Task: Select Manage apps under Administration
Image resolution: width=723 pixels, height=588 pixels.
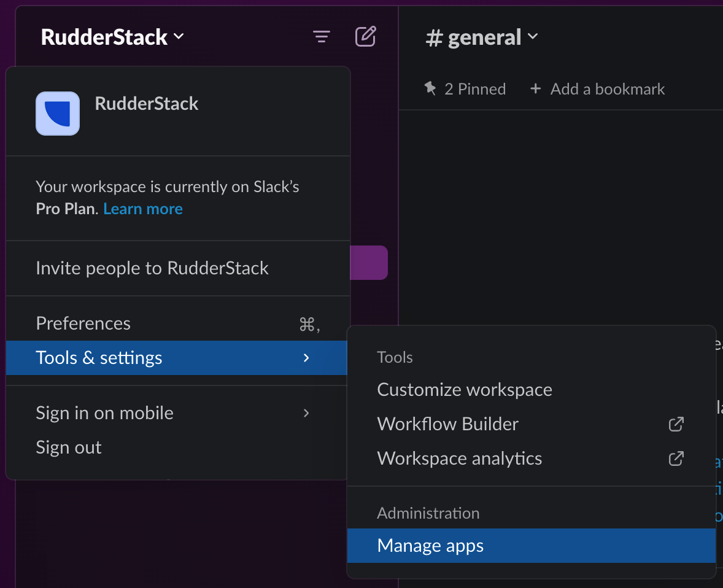Action: pos(532,546)
